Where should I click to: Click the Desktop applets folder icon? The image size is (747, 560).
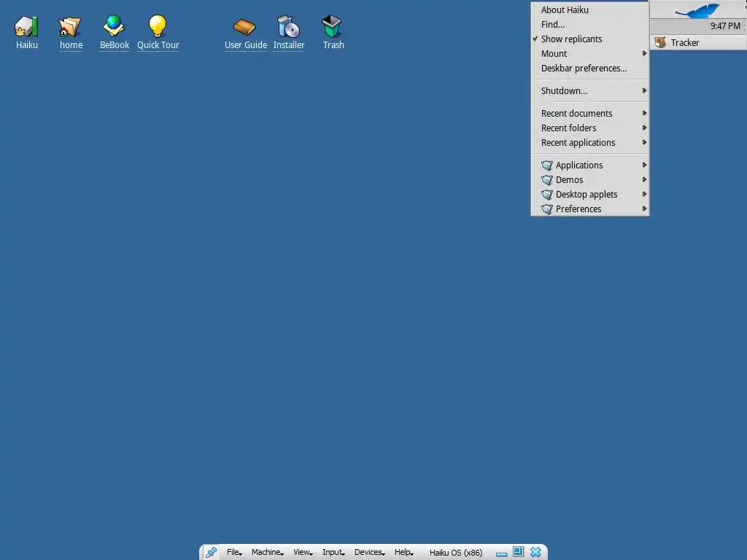547,194
